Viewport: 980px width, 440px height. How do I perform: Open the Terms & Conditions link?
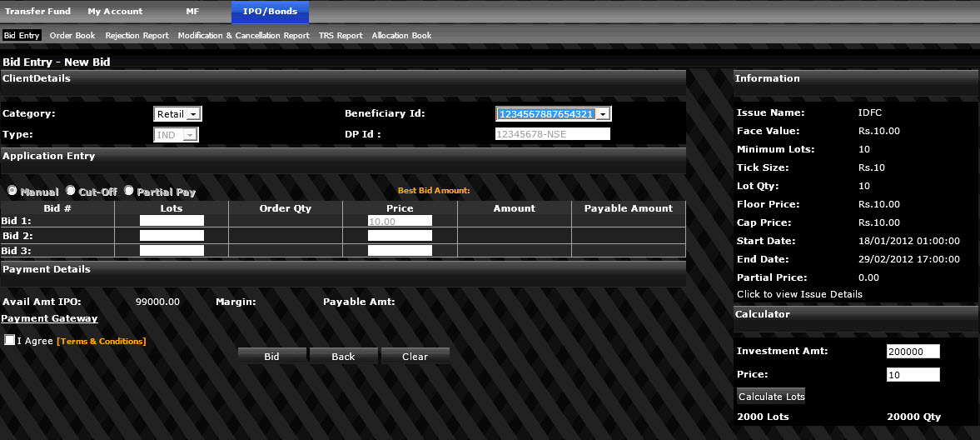pos(102,342)
